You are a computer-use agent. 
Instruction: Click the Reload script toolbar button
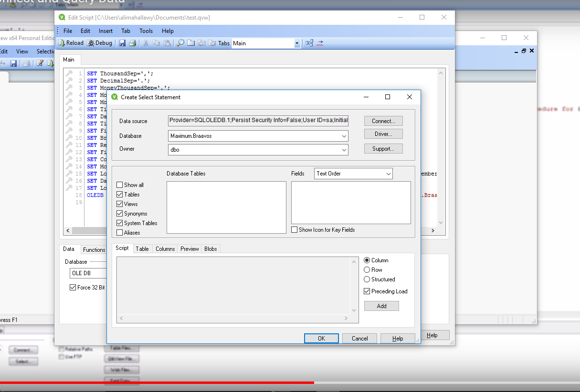(x=71, y=43)
